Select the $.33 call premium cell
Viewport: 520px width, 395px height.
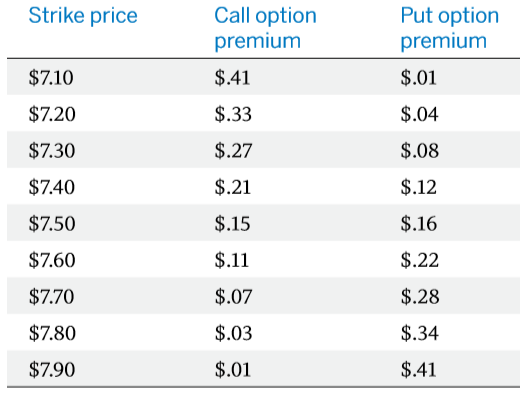click(233, 114)
